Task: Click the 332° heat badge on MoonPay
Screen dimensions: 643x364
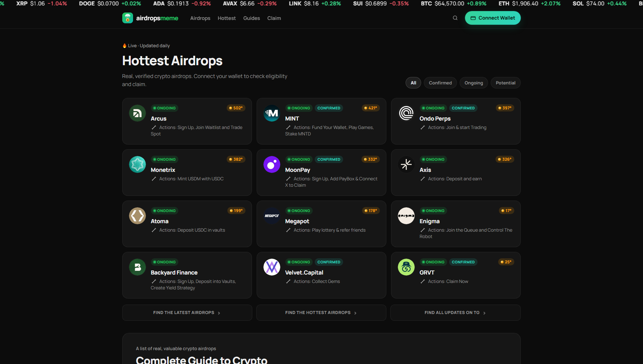Action: click(x=370, y=159)
